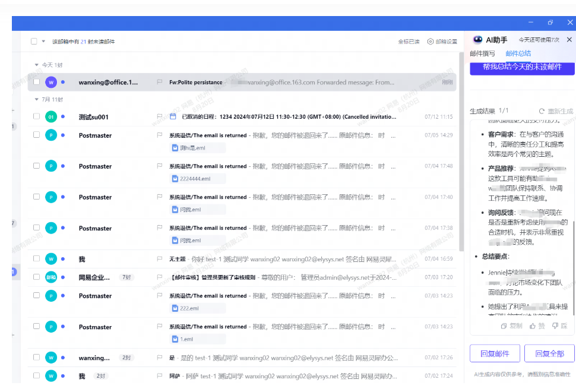Click the AI assistant robot icon

tap(477, 40)
